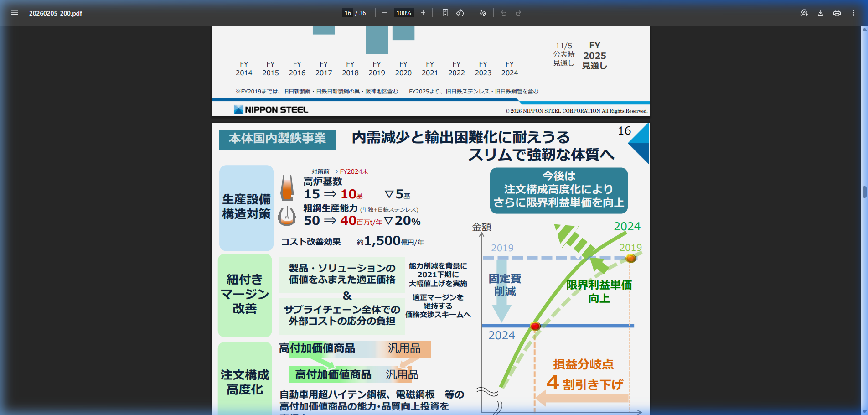Screen dimensions: 868x415
Task: Redo the undone annotation
Action: click(x=518, y=13)
